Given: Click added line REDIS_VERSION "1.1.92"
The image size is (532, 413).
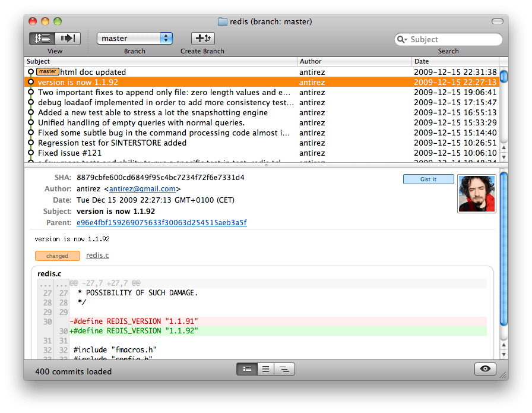Looking at the screenshot, I should point(278,331).
